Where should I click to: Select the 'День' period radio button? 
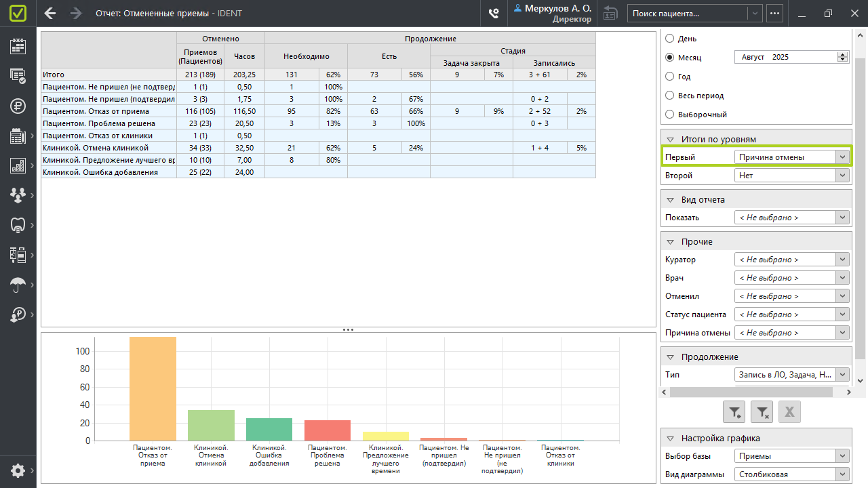(670, 39)
